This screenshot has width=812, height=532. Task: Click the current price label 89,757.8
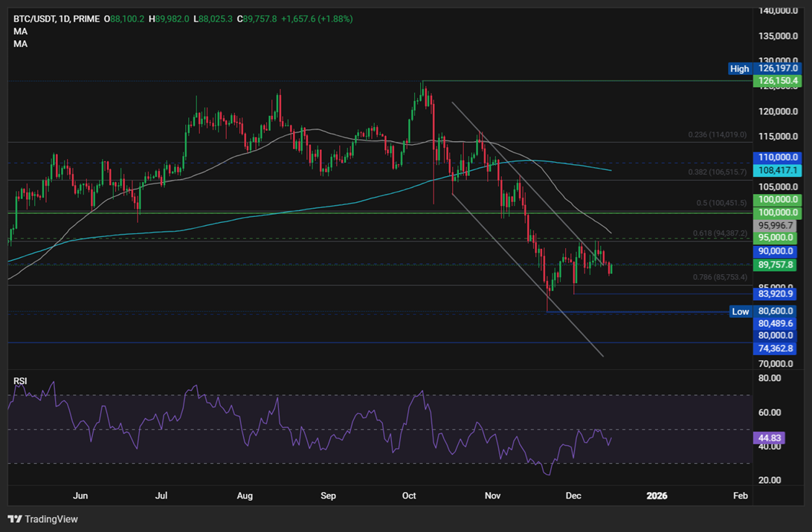(775, 265)
